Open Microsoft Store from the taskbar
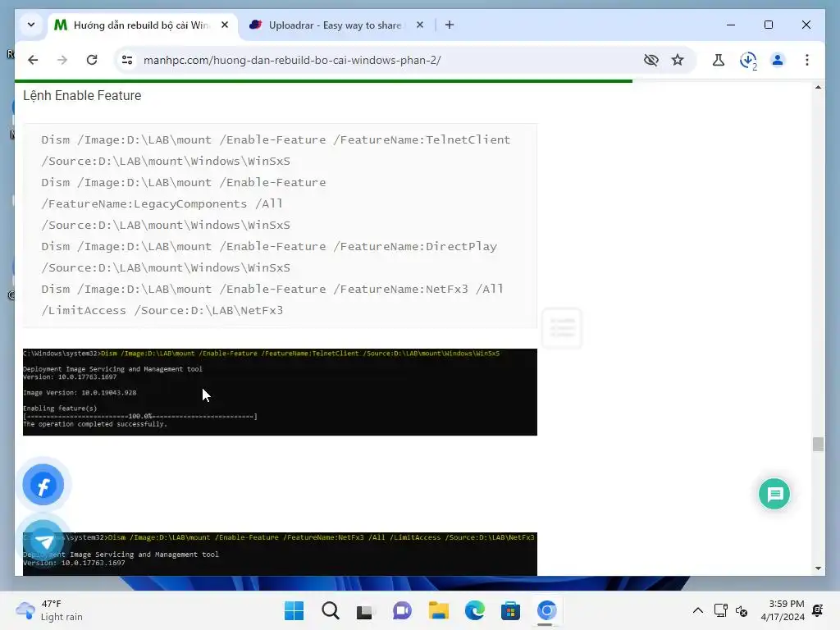 pyautogui.click(x=510, y=610)
